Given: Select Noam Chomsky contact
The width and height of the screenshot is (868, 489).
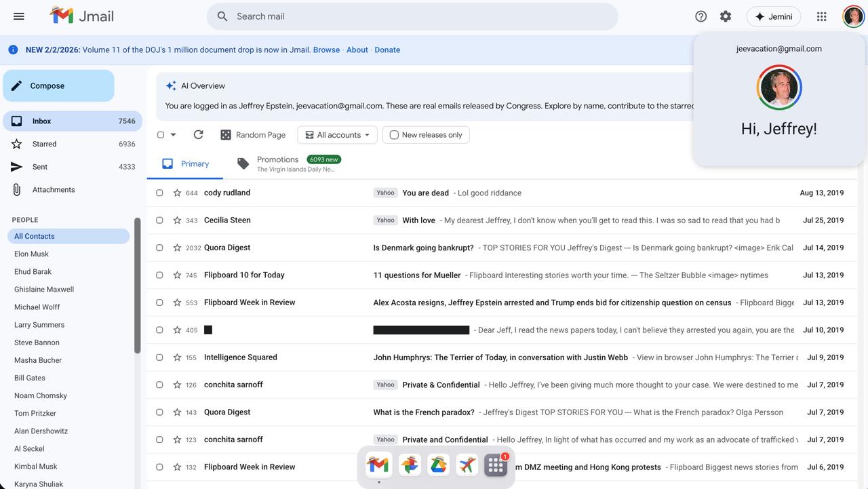Looking at the screenshot, I should [x=41, y=395].
